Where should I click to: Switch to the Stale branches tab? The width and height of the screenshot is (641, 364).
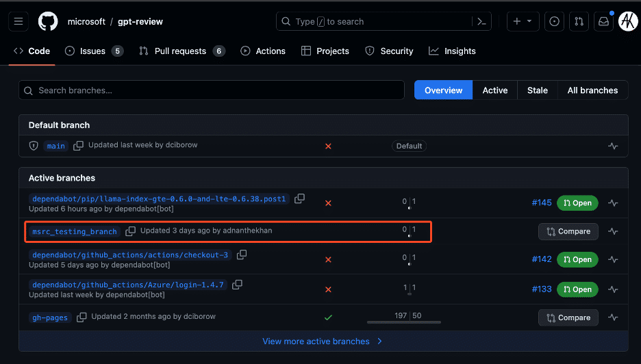(537, 90)
